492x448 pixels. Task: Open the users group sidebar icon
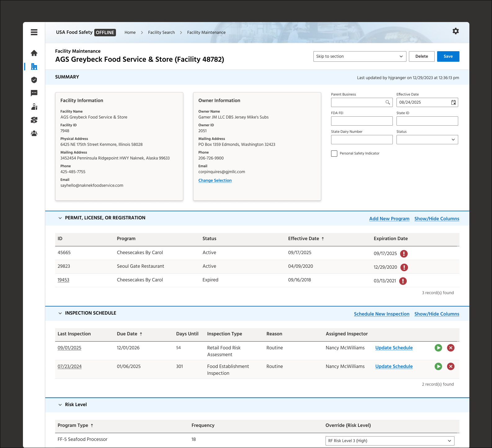[x=34, y=133]
